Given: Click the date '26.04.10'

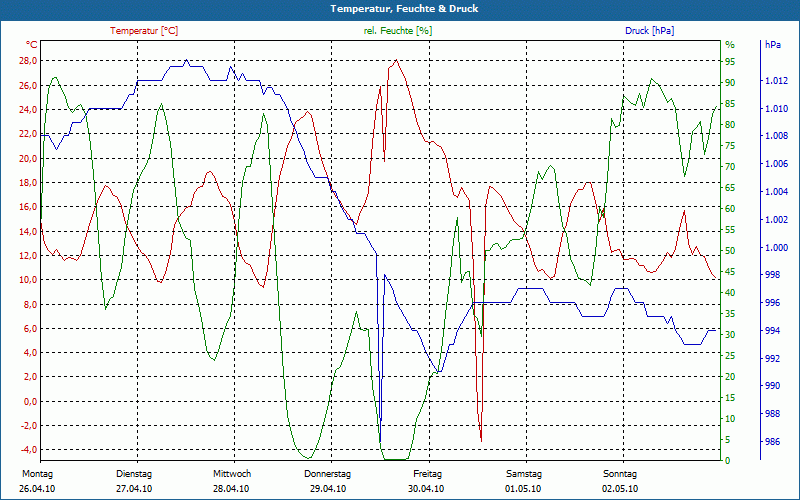Looking at the screenshot, I should tap(37, 489).
